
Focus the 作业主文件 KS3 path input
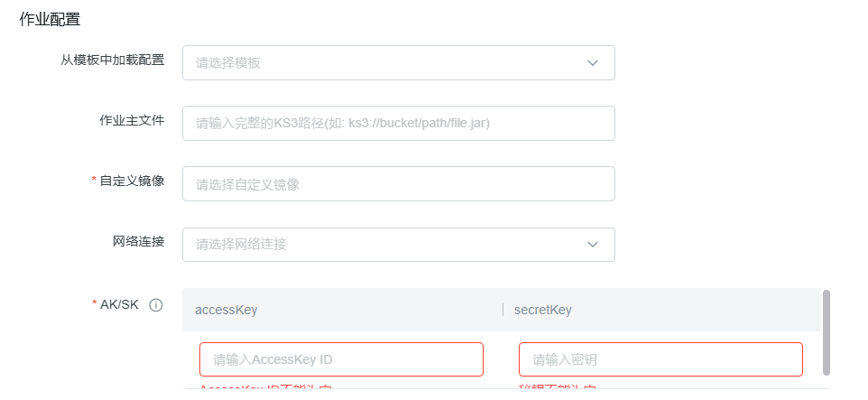coord(398,124)
